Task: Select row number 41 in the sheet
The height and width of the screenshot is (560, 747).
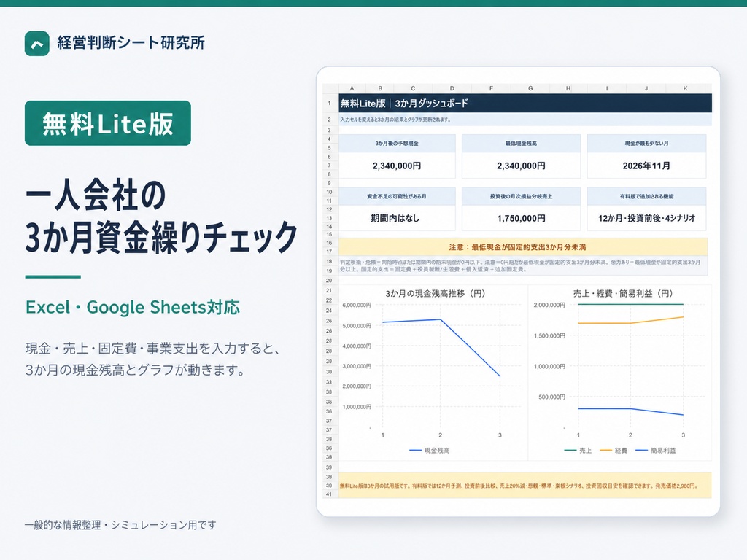Action: [x=329, y=494]
